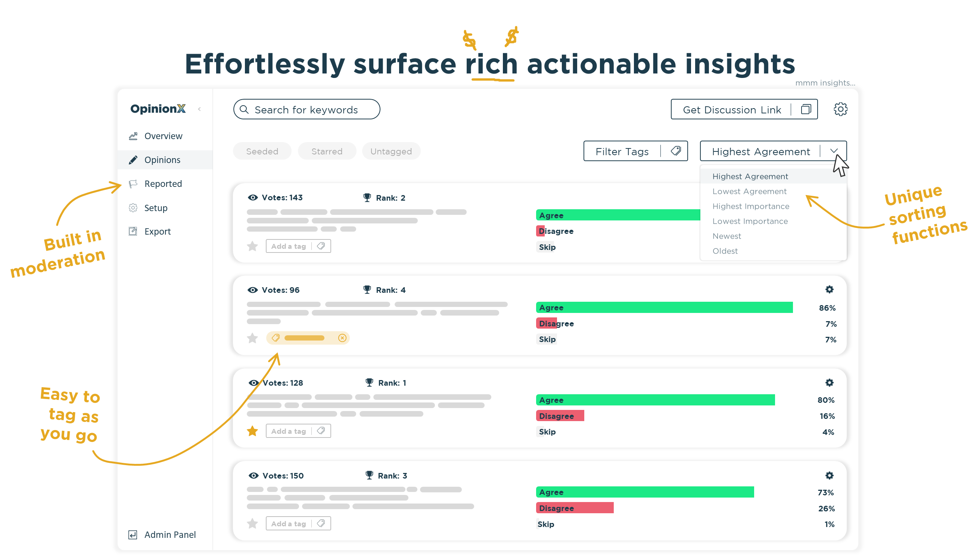Focus the Search for keywords field
The image size is (980, 555).
(307, 110)
